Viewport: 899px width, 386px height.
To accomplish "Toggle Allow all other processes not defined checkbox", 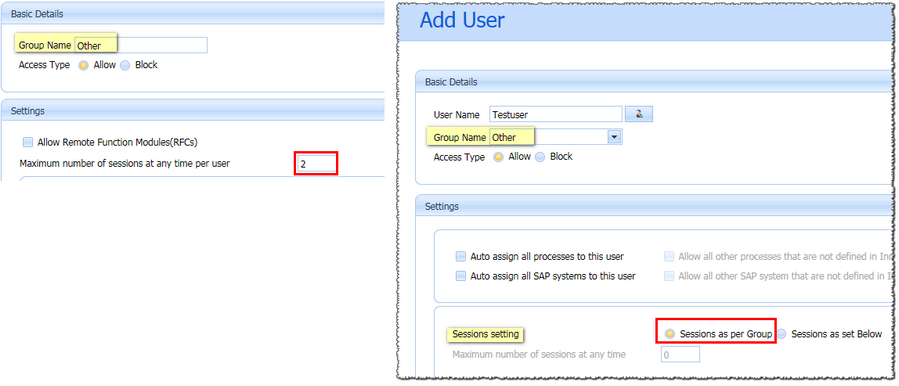I will click(x=669, y=256).
